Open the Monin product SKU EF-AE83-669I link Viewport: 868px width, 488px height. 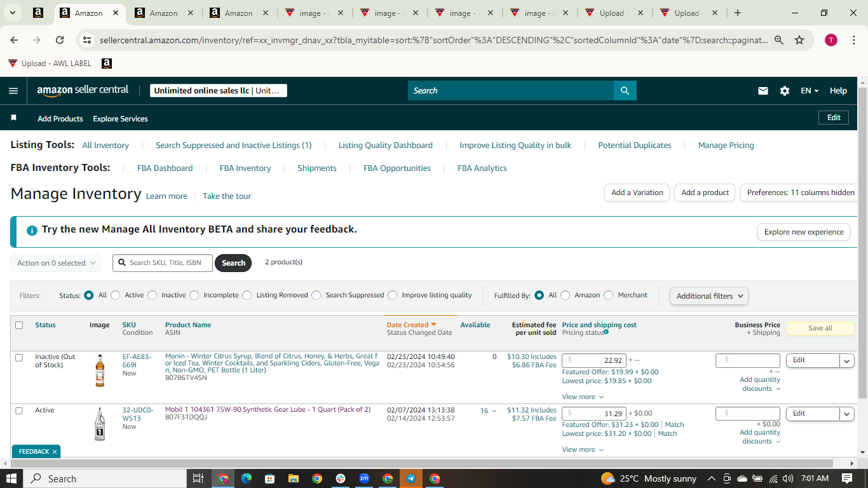(137, 361)
